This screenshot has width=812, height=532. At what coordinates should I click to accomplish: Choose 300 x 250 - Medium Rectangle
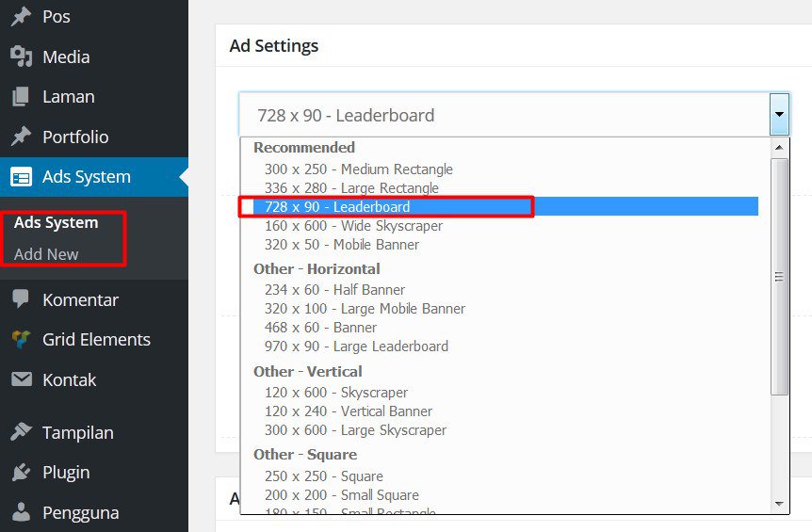(x=358, y=169)
